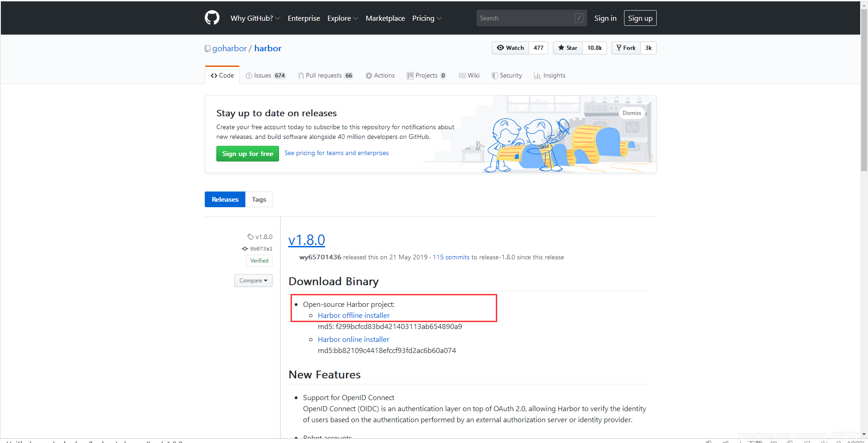
Task: Click the repository book icon
Action: pos(208,49)
